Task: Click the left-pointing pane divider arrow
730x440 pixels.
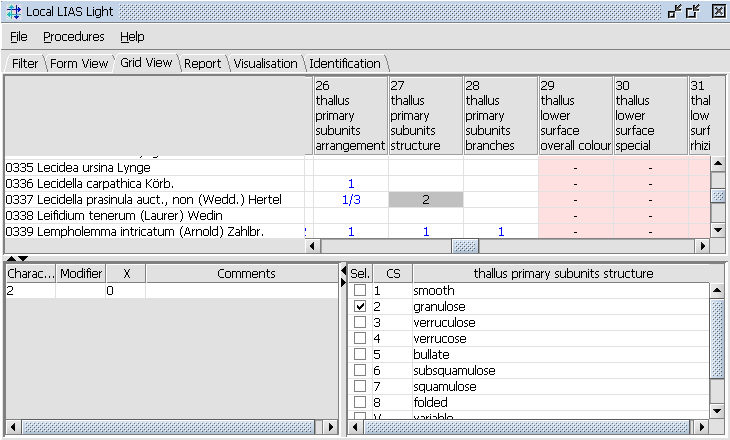Action: click(344, 271)
